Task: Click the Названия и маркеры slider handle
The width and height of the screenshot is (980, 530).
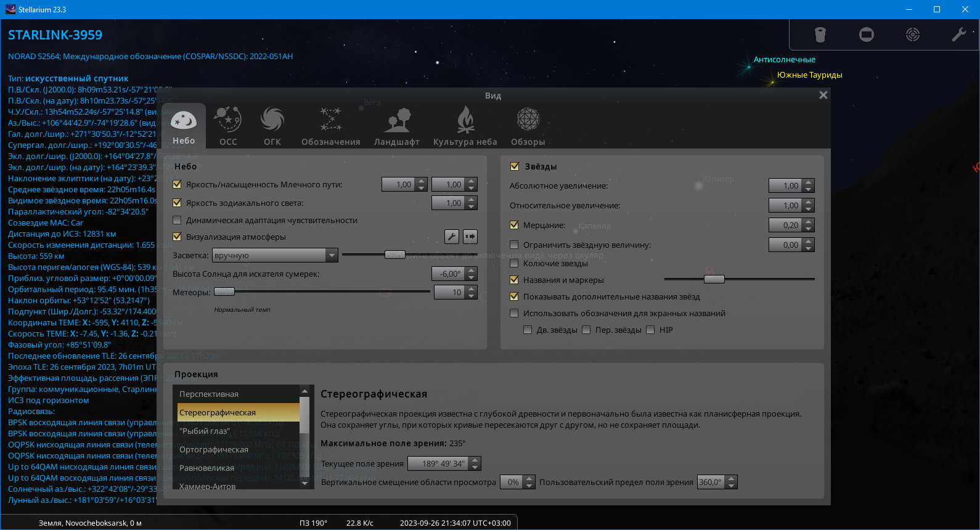Action: pyautogui.click(x=714, y=279)
